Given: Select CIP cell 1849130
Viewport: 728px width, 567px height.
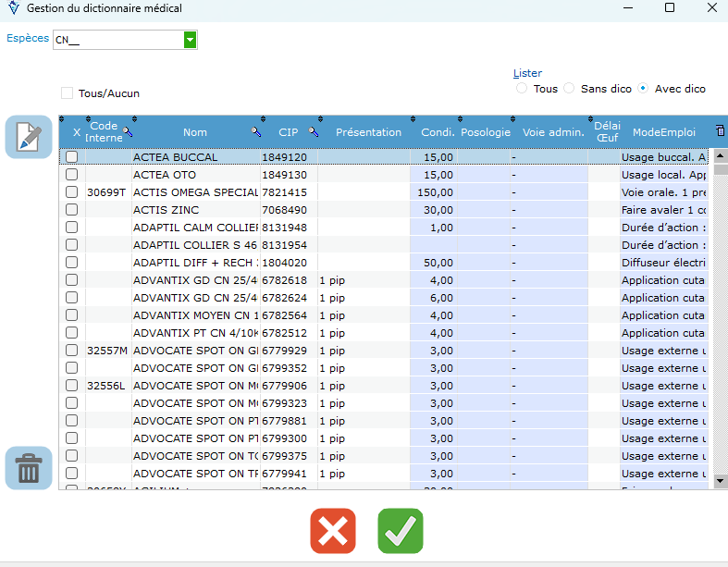Looking at the screenshot, I should click(x=289, y=175).
